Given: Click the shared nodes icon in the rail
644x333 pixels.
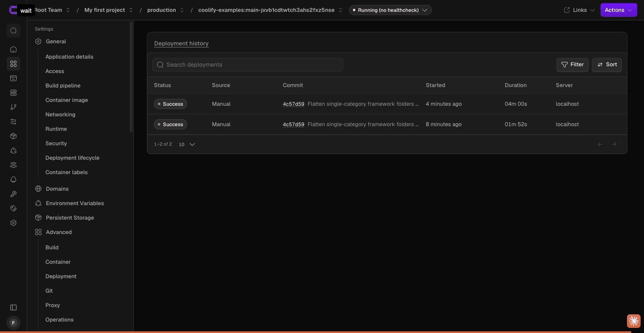Looking at the screenshot, I should coord(13,150).
